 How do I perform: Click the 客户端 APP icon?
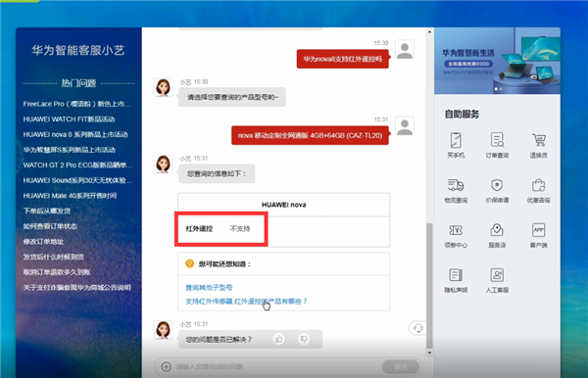coord(538,230)
